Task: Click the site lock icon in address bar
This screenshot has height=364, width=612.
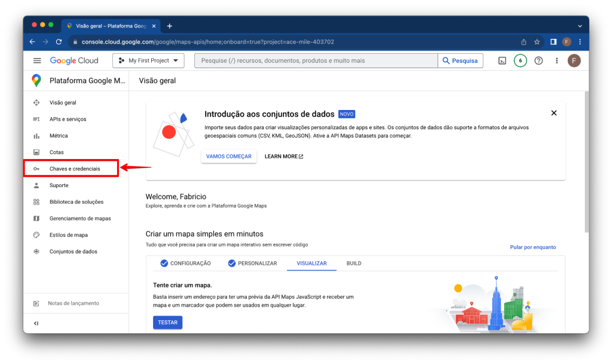Action: click(75, 42)
